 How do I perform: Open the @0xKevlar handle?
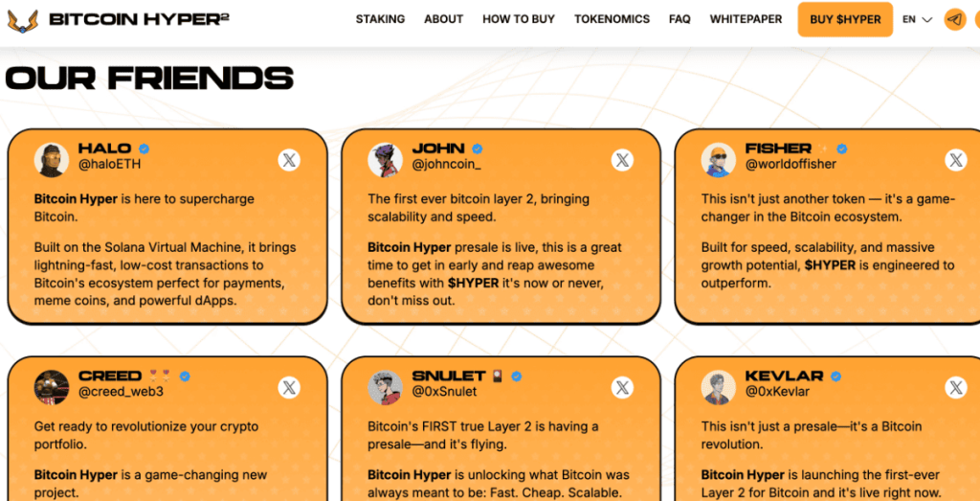pos(777,392)
